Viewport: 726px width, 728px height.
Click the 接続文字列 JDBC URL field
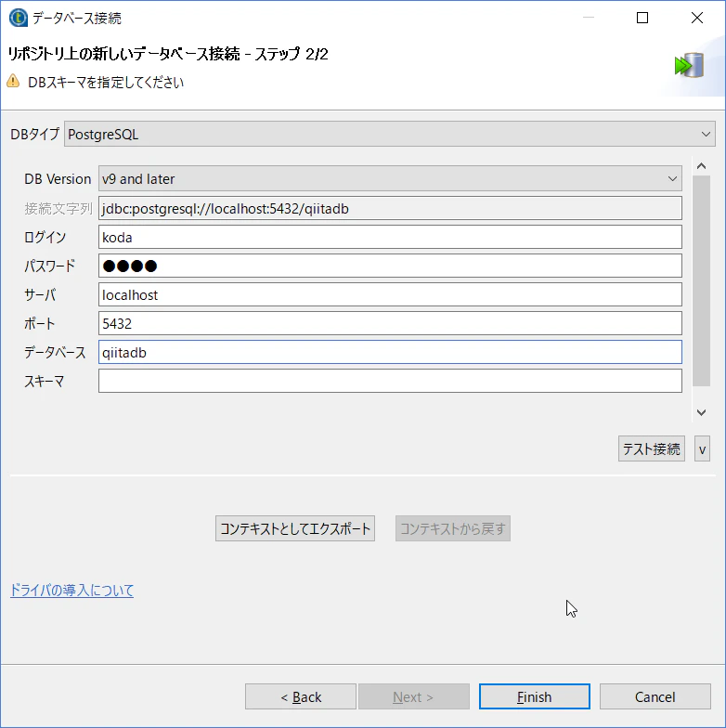[x=390, y=208]
